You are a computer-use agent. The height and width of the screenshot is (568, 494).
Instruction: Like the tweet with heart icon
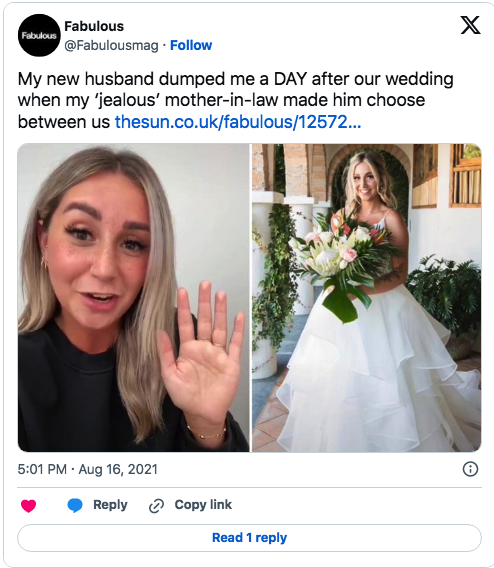(28, 505)
